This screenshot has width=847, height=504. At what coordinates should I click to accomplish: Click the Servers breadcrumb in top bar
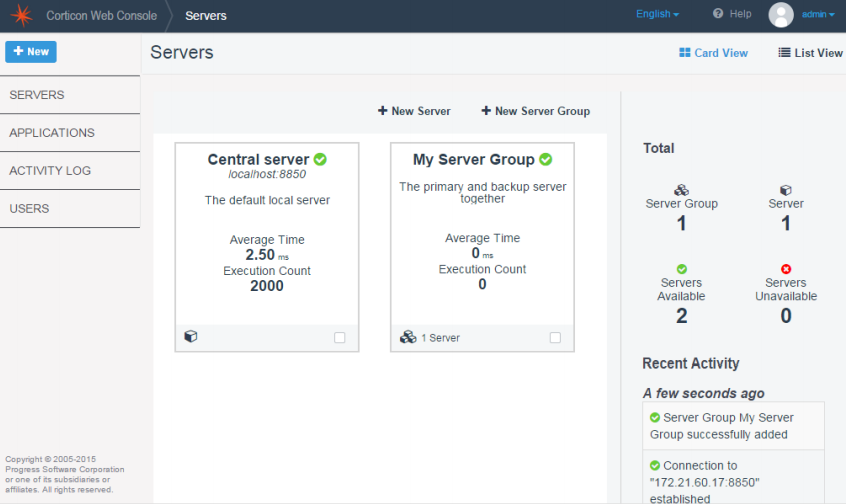tap(206, 16)
